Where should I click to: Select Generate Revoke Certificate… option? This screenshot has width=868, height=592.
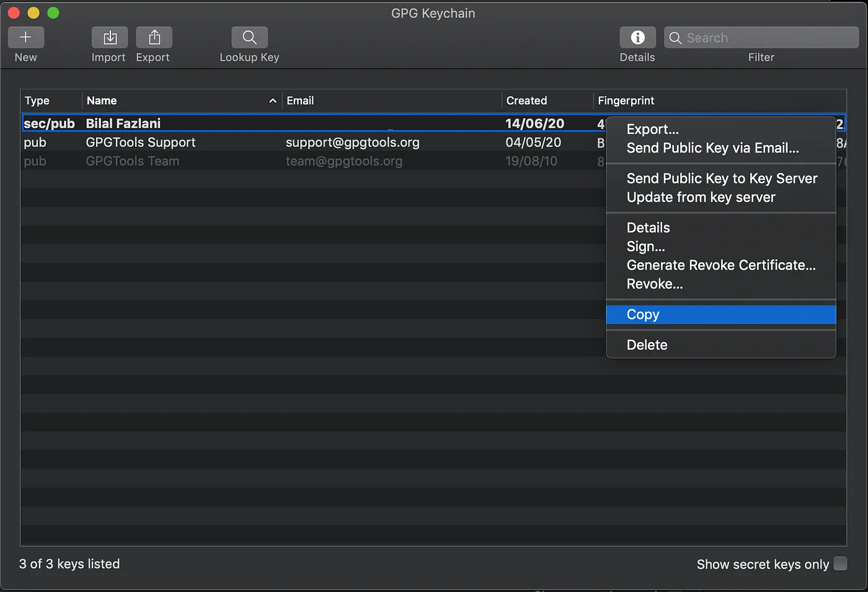click(720, 265)
